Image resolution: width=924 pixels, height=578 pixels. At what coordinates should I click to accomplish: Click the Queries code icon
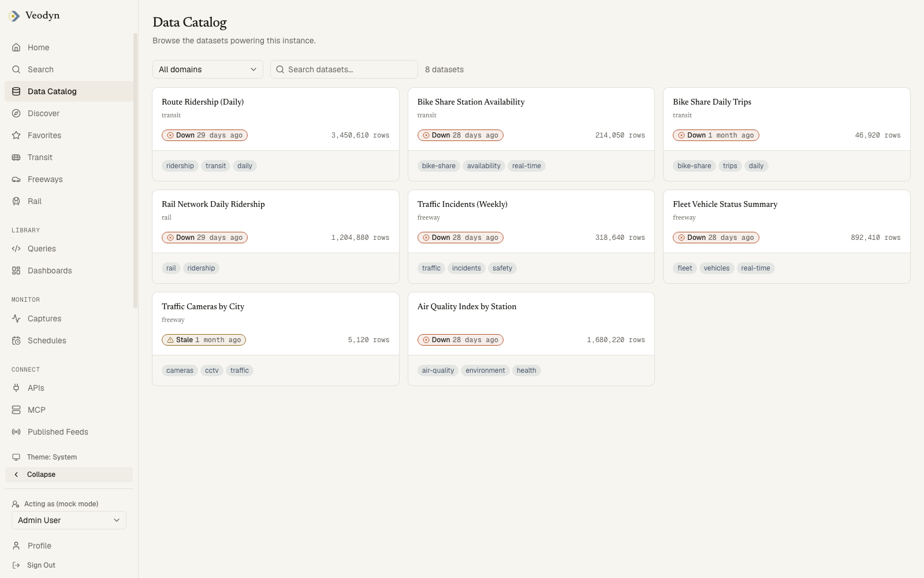click(x=16, y=249)
